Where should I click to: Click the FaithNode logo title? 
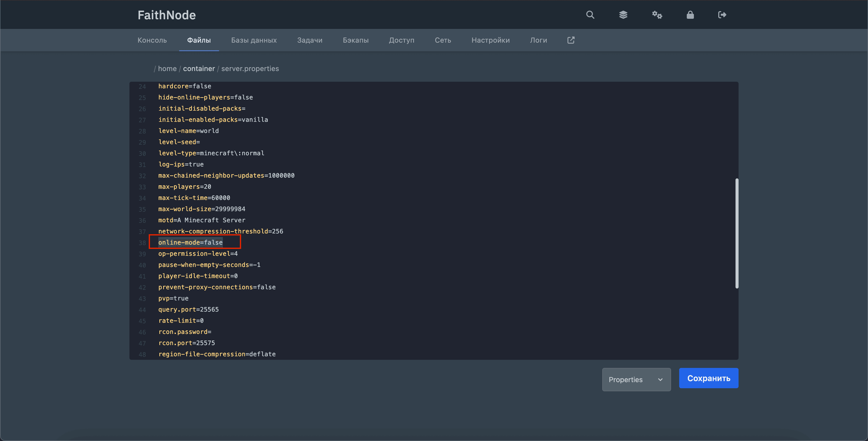166,15
